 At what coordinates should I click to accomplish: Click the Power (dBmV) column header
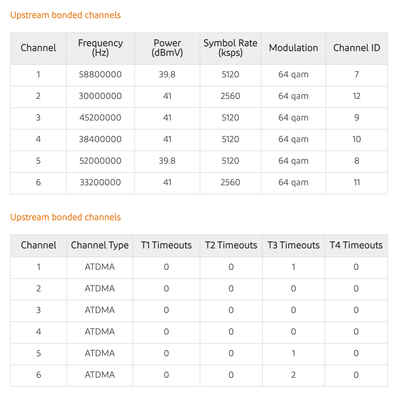click(x=167, y=48)
